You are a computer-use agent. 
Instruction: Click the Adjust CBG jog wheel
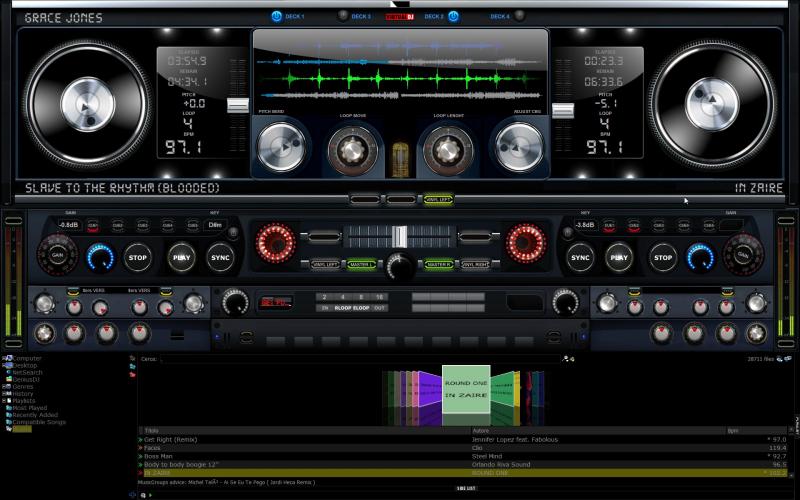(519, 147)
